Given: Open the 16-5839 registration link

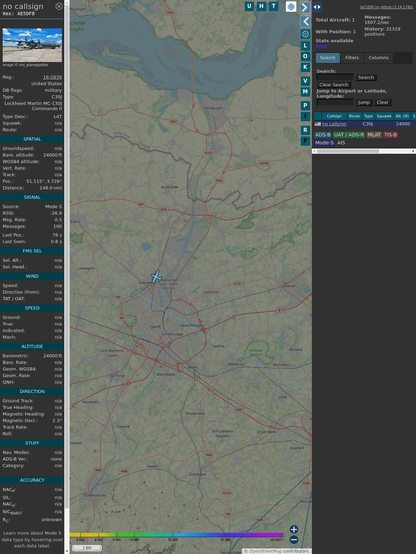Looking at the screenshot, I should click(x=52, y=77).
